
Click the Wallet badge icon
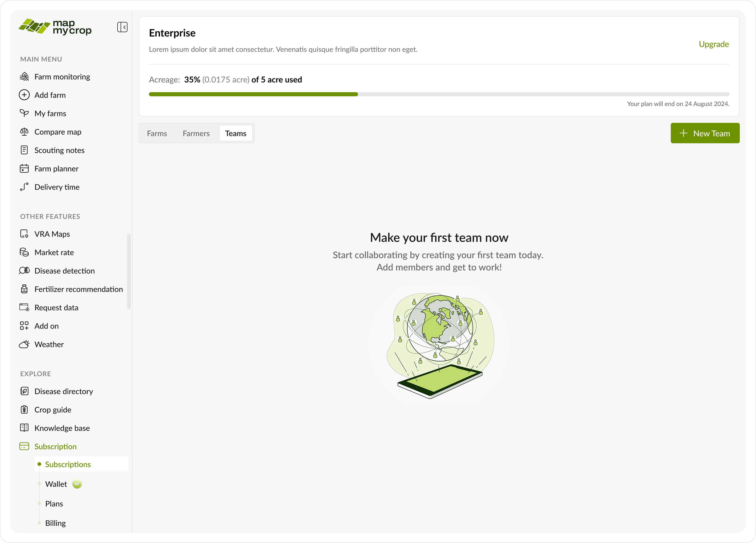(77, 484)
